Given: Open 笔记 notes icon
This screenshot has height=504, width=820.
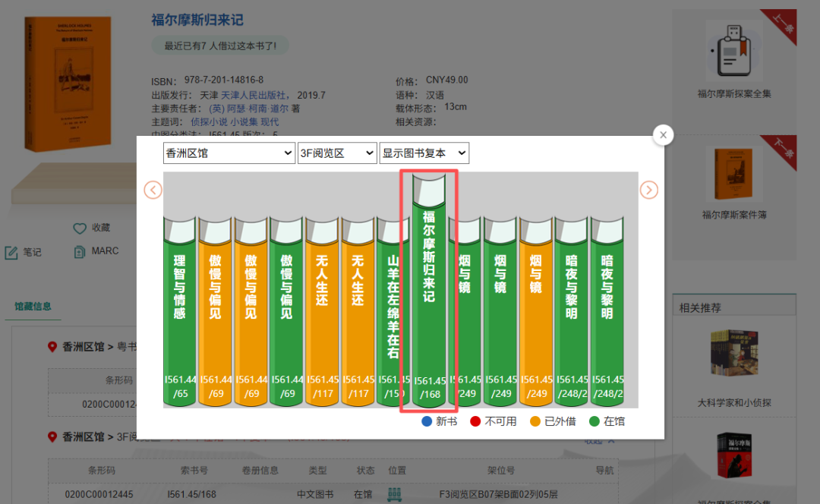Looking at the screenshot, I should 11,253.
